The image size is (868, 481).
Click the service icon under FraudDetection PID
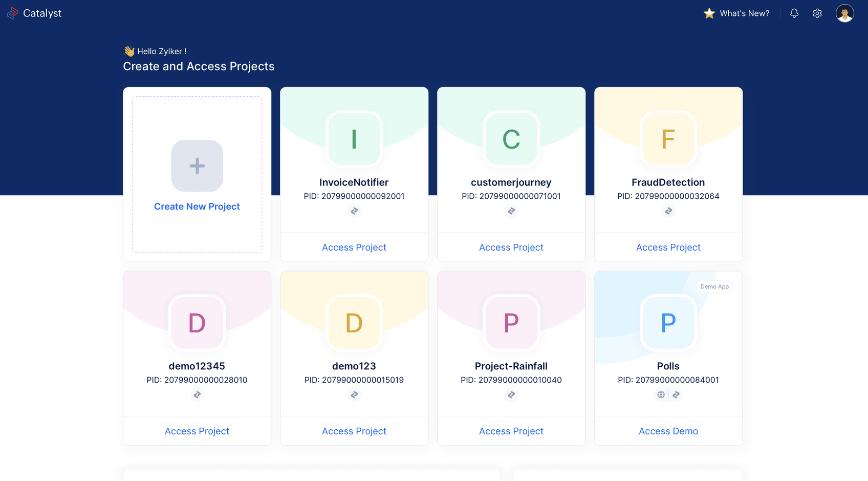pyautogui.click(x=668, y=211)
